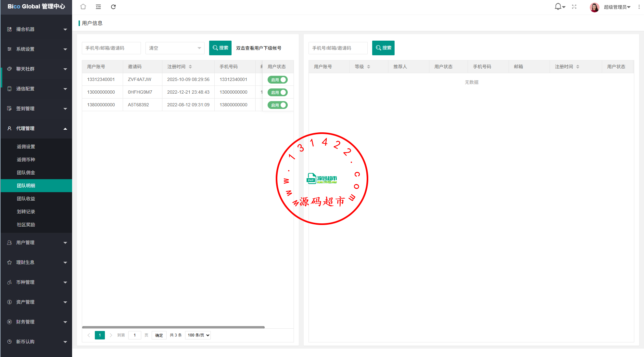
Task: Sort left table by 注册时间 arrows
Action: [190, 67]
